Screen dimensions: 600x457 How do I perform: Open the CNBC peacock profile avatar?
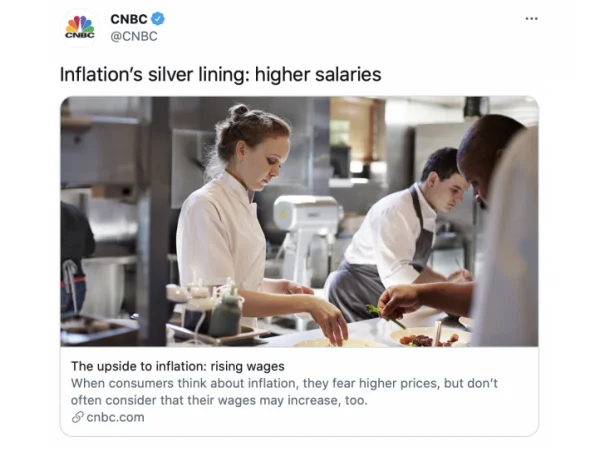[x=80, y=27]
